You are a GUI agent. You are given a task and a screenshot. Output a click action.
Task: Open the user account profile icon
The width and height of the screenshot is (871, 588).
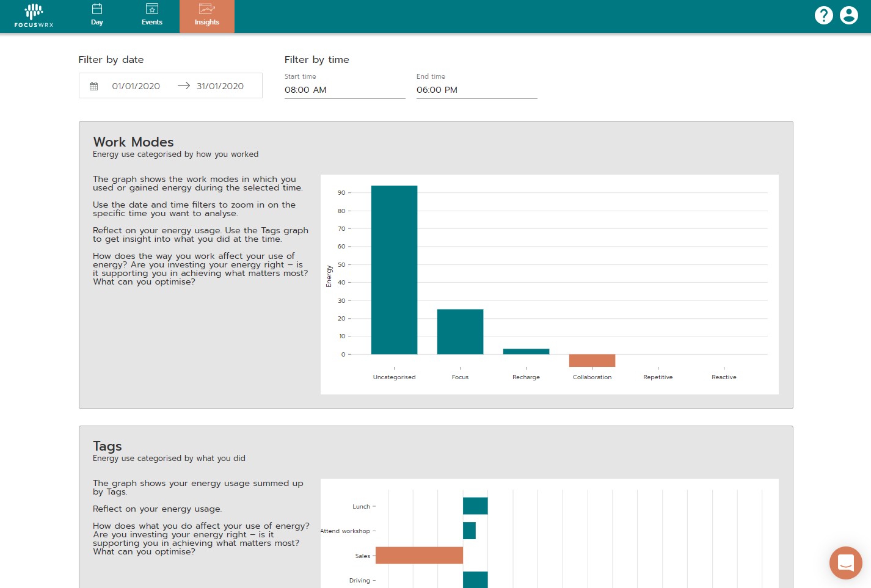pyautogui.click(x=849, y=15)
